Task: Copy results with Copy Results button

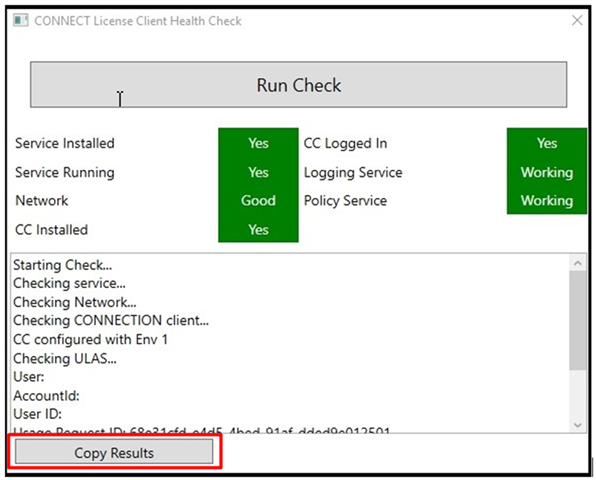Action: click(114, 452)
